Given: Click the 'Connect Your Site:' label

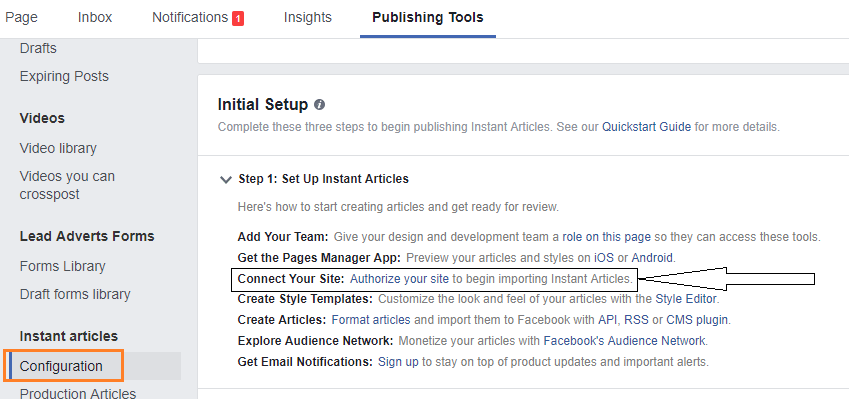Looking at the screenshot, I should click(291, 279).
